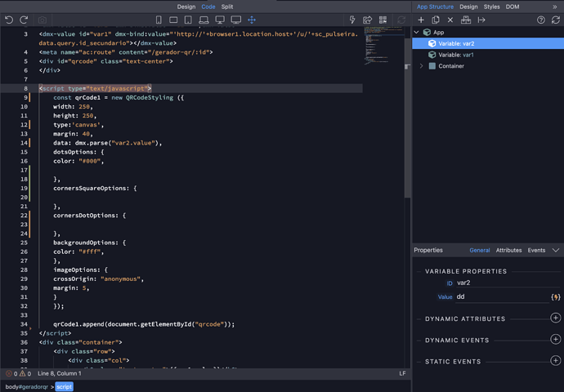Add a dynamic event with plus button
Viewport: 564px width, 392px height.
click(x=555, y=339)
